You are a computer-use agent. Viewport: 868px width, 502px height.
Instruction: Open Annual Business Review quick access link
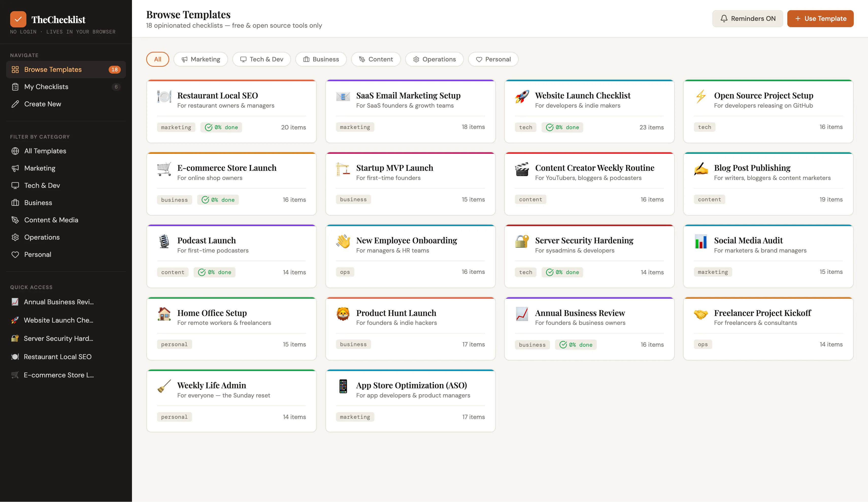click(x=66, y=302)
